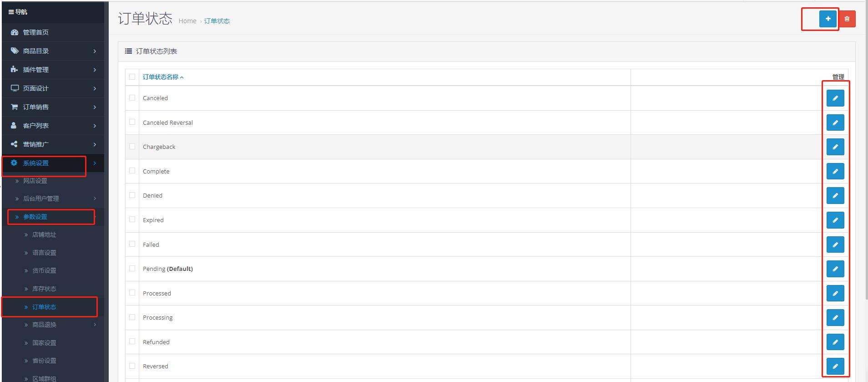Click the Home breadcrumb link
The image size is (868, 382).
tap(187, 21)
